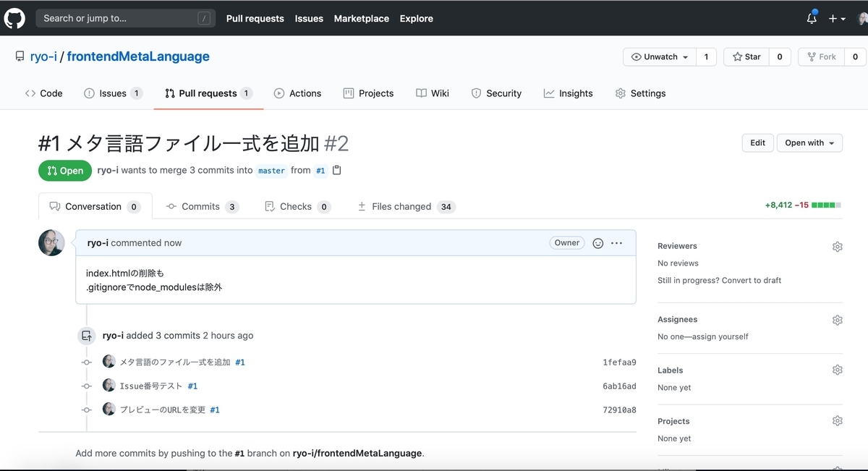Open the repository Settings tab
Screen dimensions: 868x471
(640, 93)
